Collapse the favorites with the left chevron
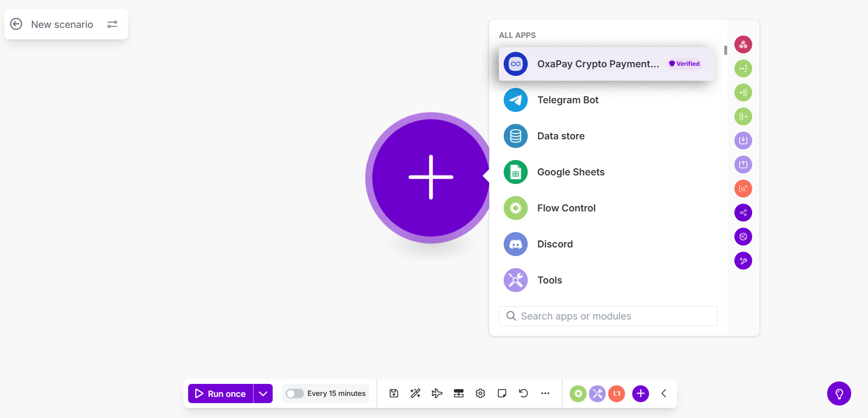 point(664,393)
